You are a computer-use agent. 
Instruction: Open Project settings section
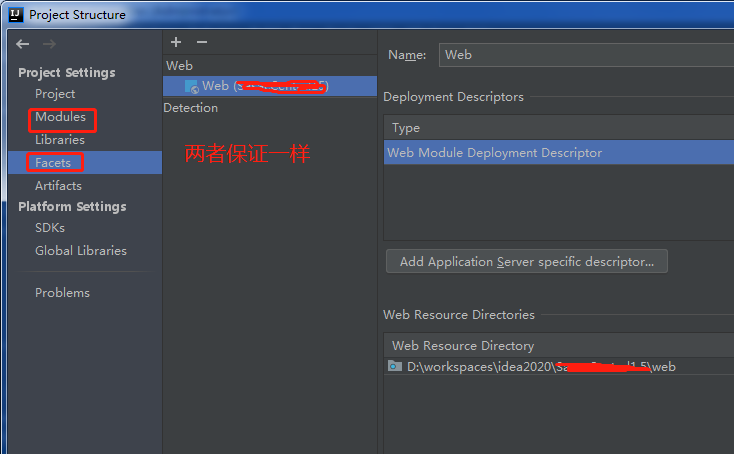(x=55, y=94)
